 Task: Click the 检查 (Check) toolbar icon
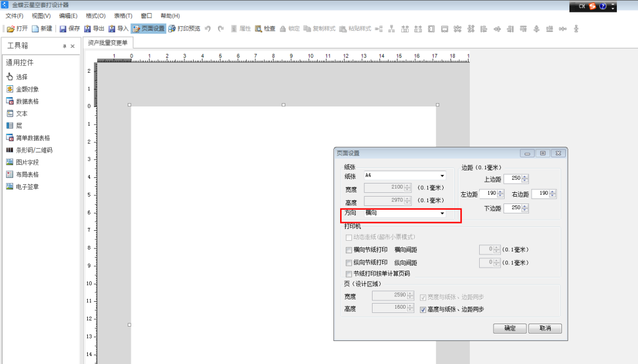tap(259, 29)
